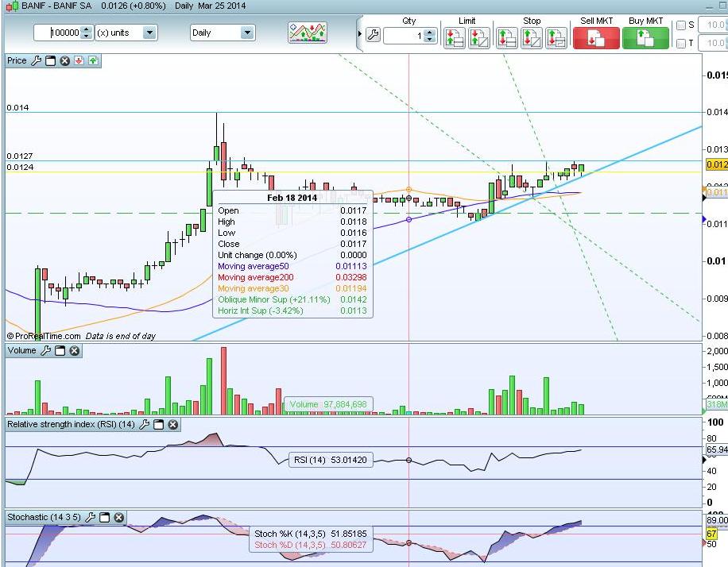
Task: Collapse trading toolbar with black triangle
Action: [360, 34]
